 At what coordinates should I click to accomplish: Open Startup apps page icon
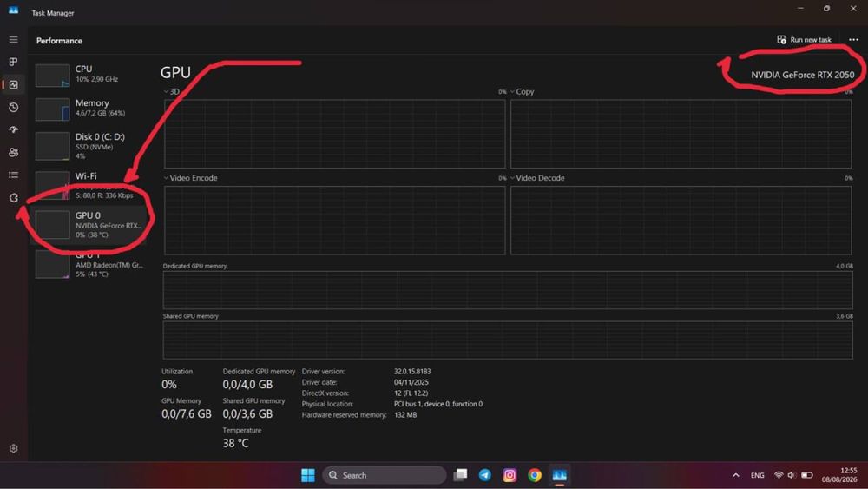[x=13, y=129]
